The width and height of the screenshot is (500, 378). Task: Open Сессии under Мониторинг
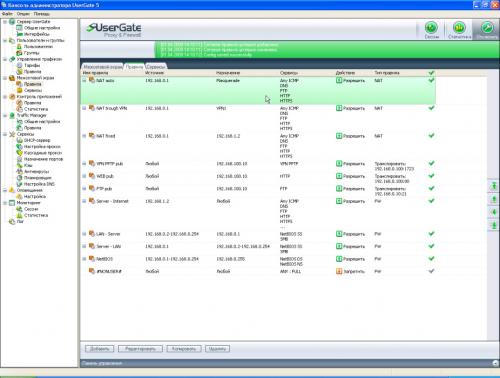click(31, 209)
